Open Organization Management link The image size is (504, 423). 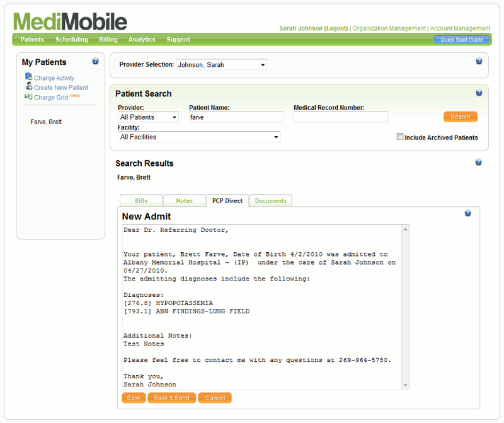click(x=389, y=28)
